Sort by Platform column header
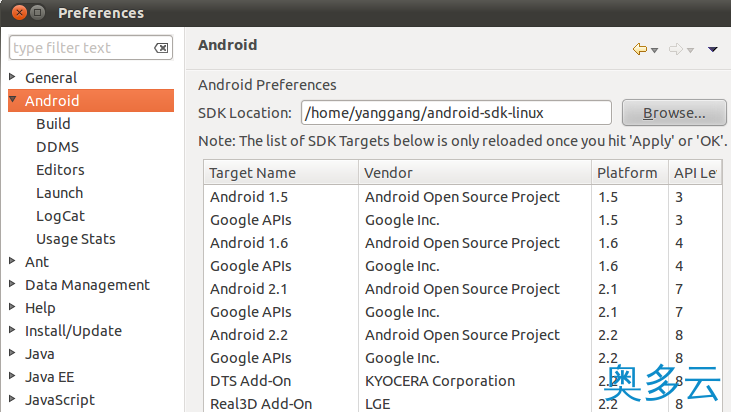 [630, 172]
